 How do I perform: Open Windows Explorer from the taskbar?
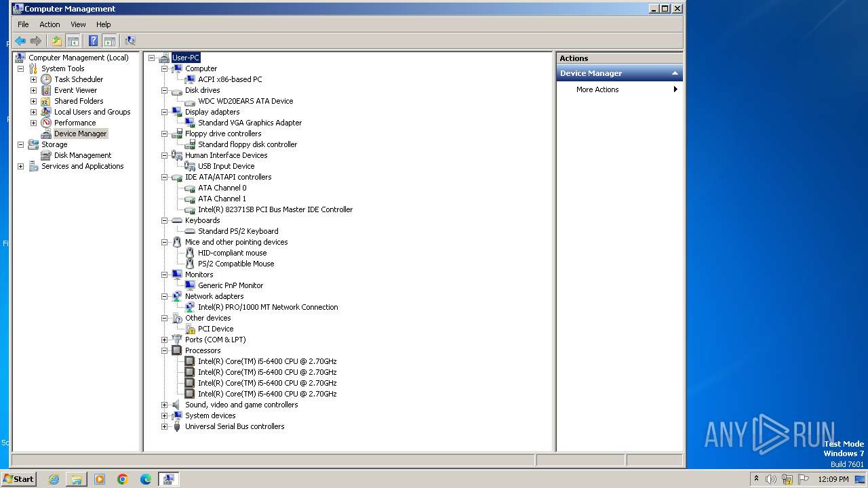(x=77, y=479)
